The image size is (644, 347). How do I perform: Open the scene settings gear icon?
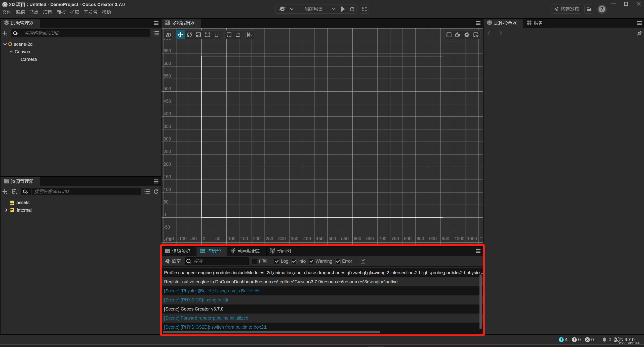pos(467,35)
